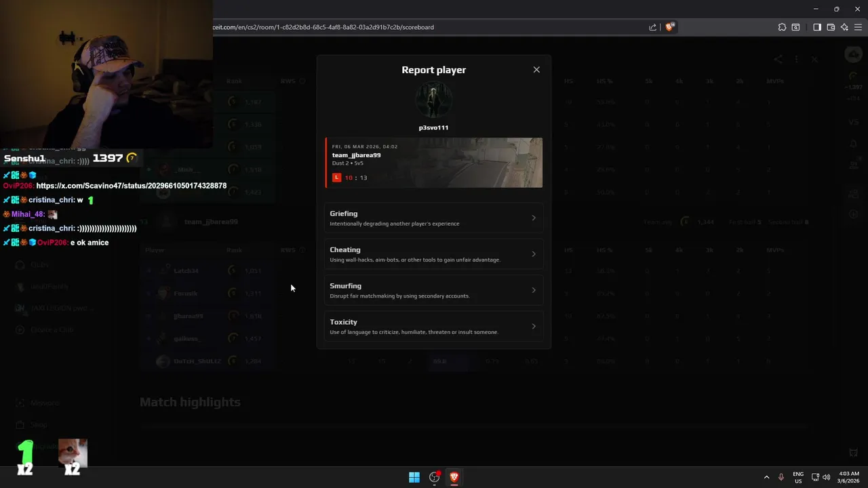Expand the Smurfing row chevron arrow
Image resolution: width=868 pixels, height=488 pixels.
point(534,290)
